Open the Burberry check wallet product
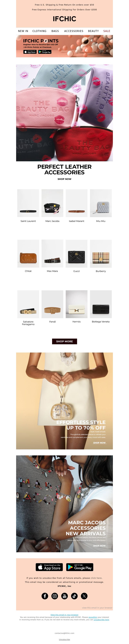 [101, 254]
